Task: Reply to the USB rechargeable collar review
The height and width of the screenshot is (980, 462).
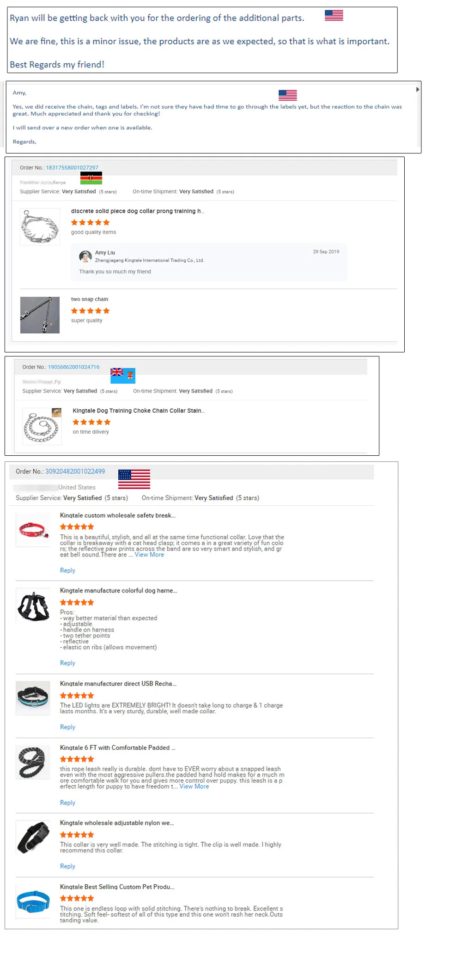Action: coord(67,727)
